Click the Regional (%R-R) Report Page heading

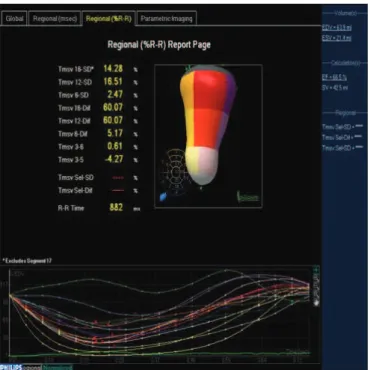159,45
